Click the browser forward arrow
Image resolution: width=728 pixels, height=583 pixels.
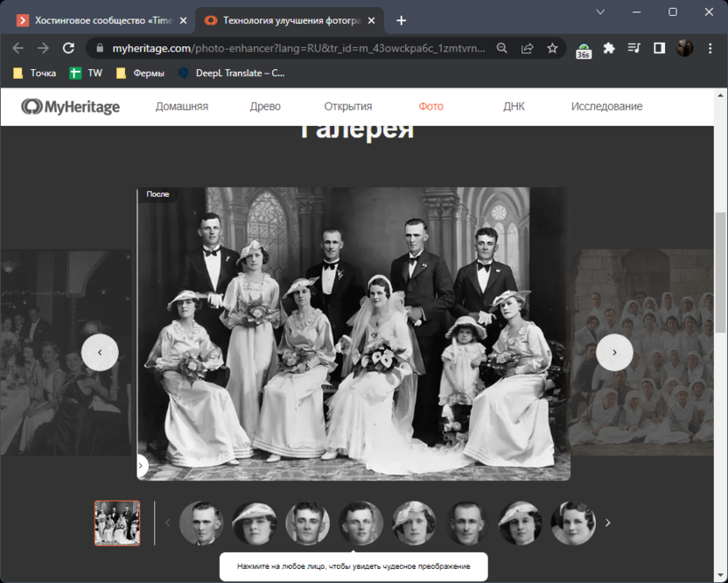tap(43, 48)
